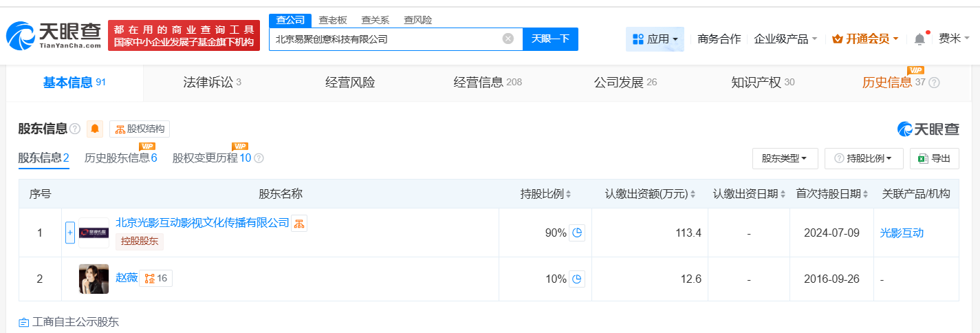Viewport: 980px width, 333px height.
Task: Click the 导出 export button
Action: (934, 158)
